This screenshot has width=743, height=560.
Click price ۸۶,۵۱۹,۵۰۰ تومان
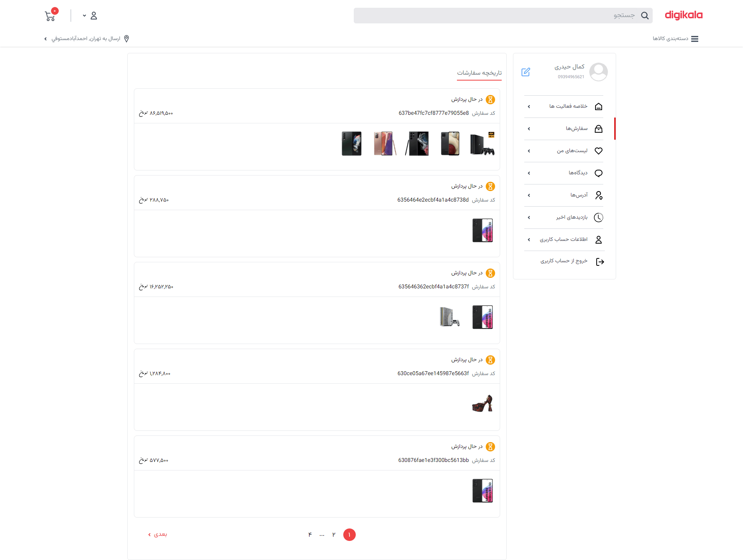coord(156,113)
